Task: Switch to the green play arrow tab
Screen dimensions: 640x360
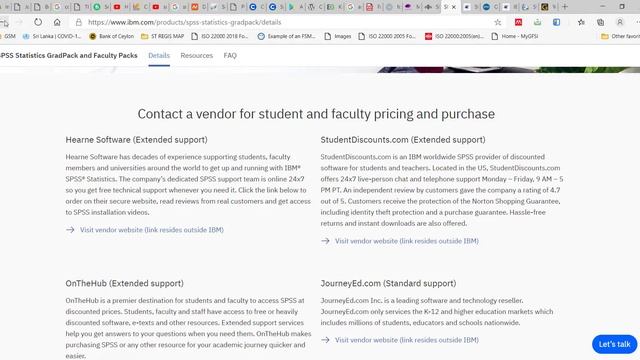Action: click(x=291, y=7)
